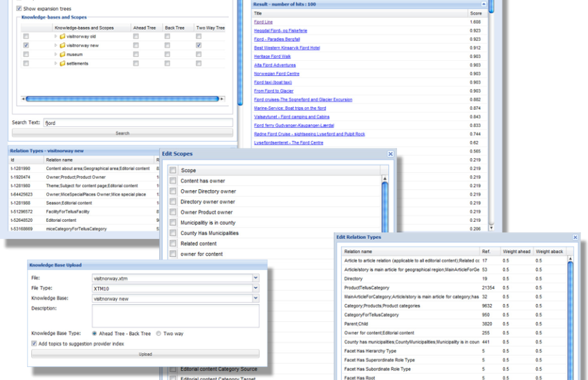
Task: Click the museum folder icon
Action: pos(62,54)
